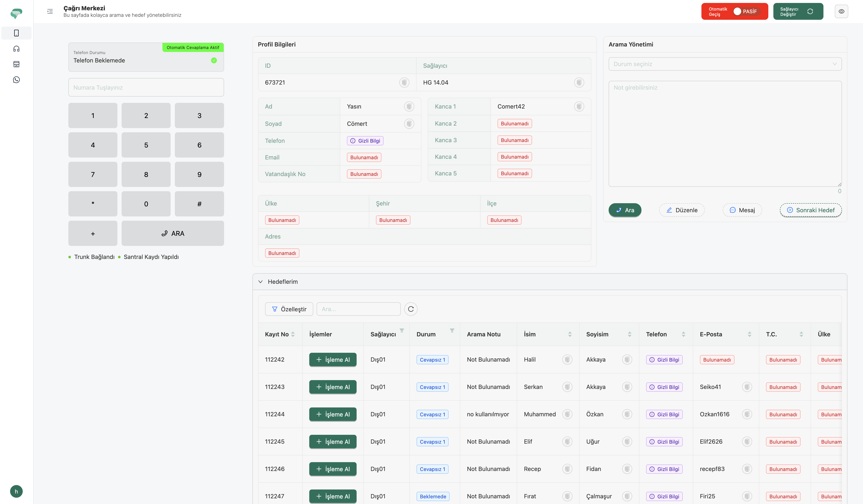Sort by Telefon column
This screenshot has width=863, height=504.
pyautogui.click(x=683, y=334)
